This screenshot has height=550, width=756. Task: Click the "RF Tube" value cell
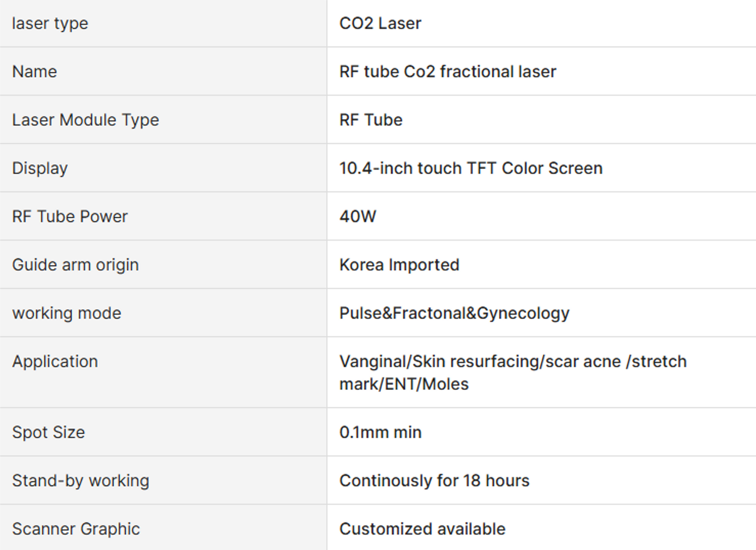tap(371, 120)
